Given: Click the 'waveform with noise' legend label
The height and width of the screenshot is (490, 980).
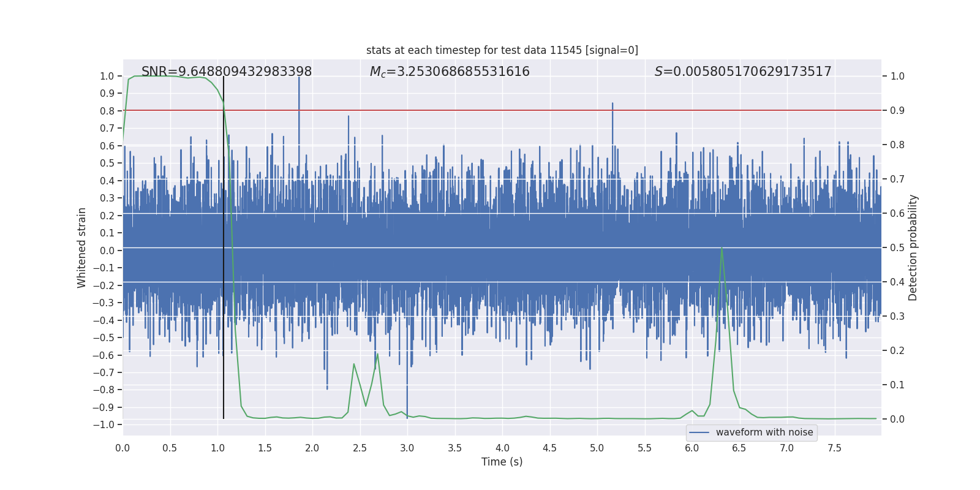Looking at the screenshot, I should click(764, 432).
